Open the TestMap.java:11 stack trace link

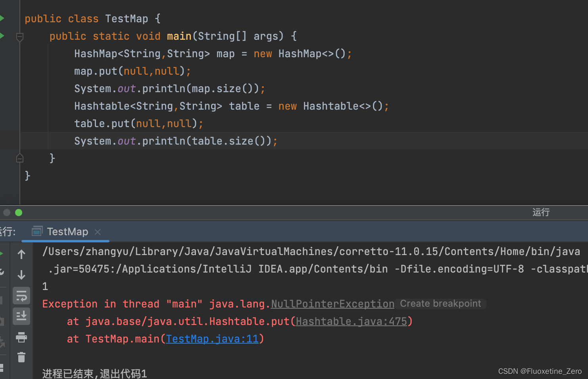(212, 339)
